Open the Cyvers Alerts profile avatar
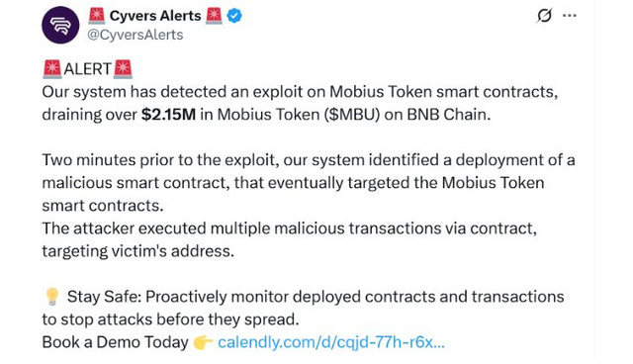 tap(60, 25)
